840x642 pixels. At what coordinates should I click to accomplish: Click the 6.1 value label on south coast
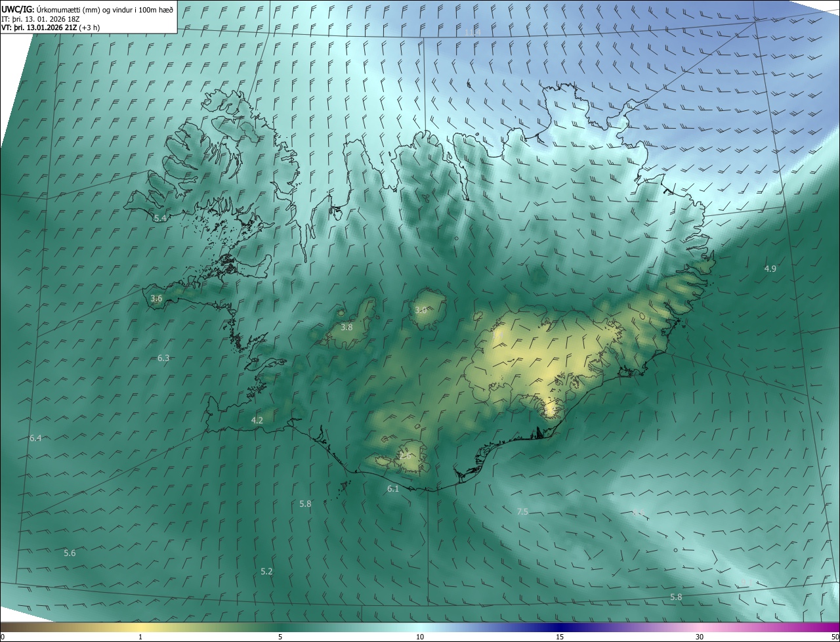[393, 489]
